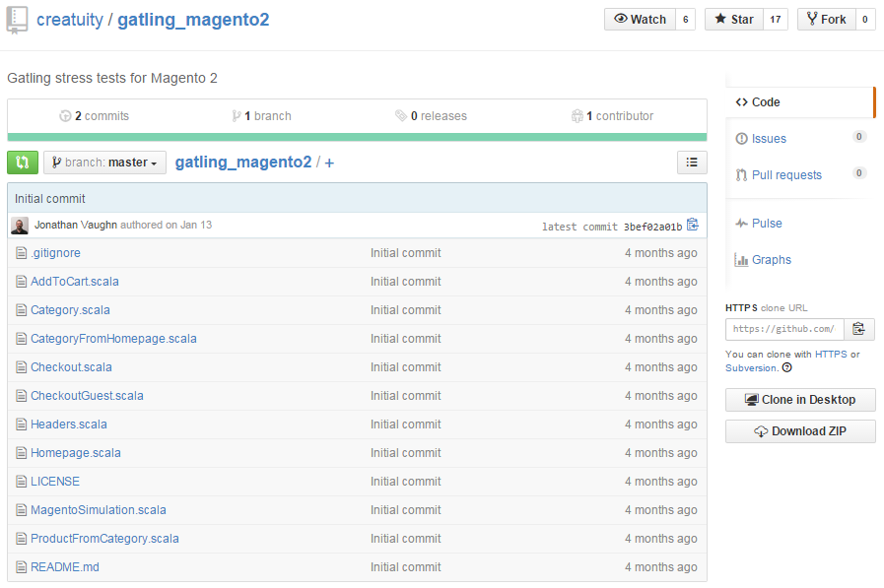Click the Initial commit header title

(49, 199)
